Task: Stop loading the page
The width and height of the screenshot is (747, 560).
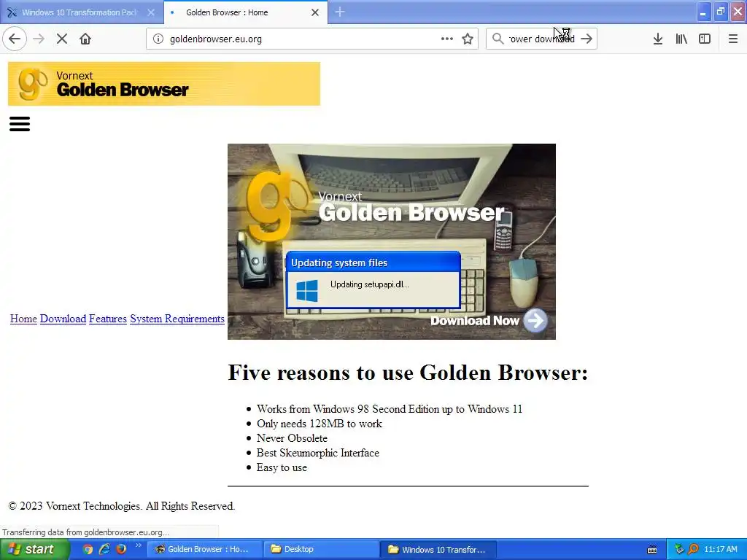Action: [x=62, y=39]
